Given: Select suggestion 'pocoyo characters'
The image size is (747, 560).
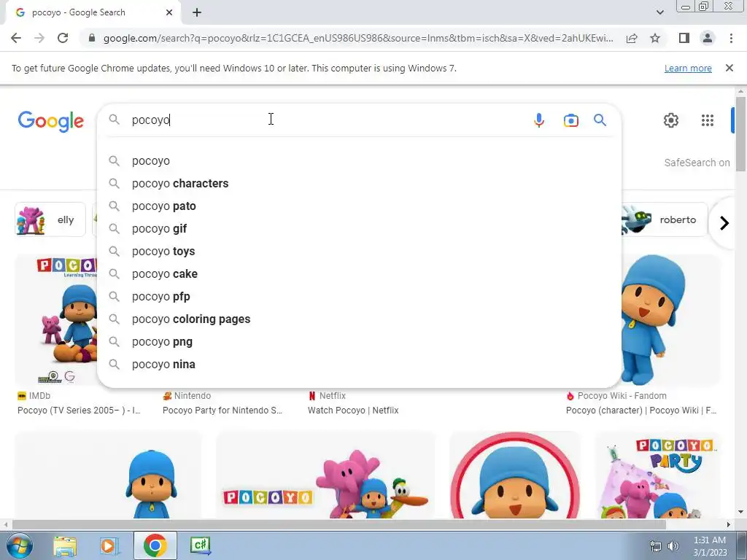Looking at the screenshot, I should pos(359,183).
